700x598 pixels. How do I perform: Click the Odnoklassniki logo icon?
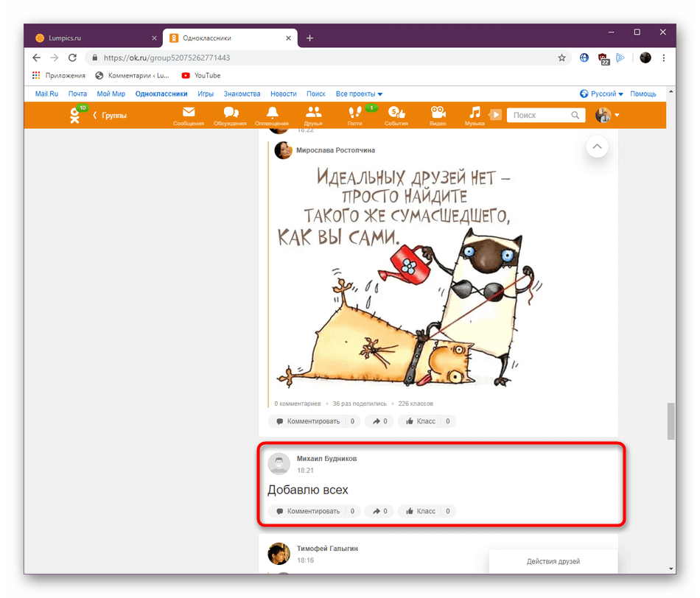74,115
